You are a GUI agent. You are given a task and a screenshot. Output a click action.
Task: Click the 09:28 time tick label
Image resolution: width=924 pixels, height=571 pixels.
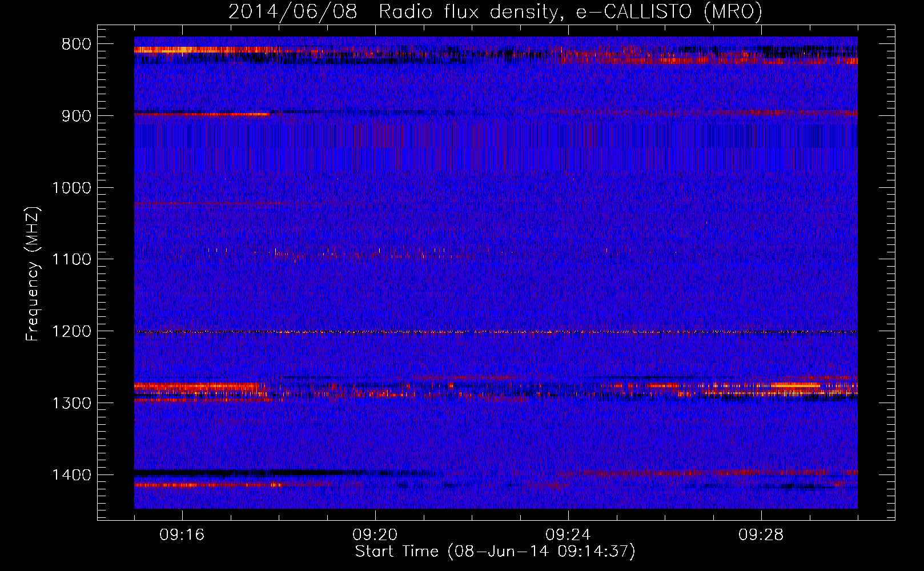[x=761, y=535]
